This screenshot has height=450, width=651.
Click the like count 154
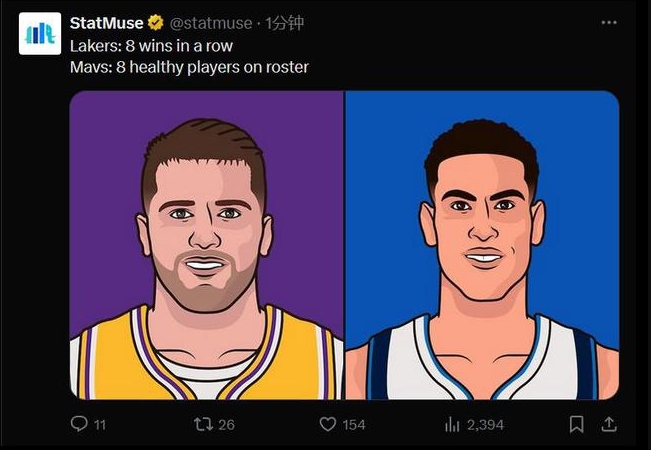point(354,425)
